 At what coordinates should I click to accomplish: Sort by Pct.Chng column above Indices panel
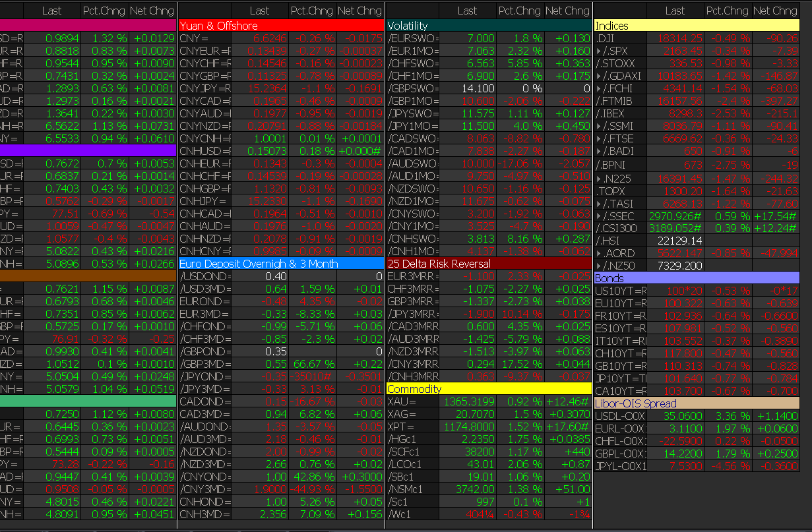728,11
